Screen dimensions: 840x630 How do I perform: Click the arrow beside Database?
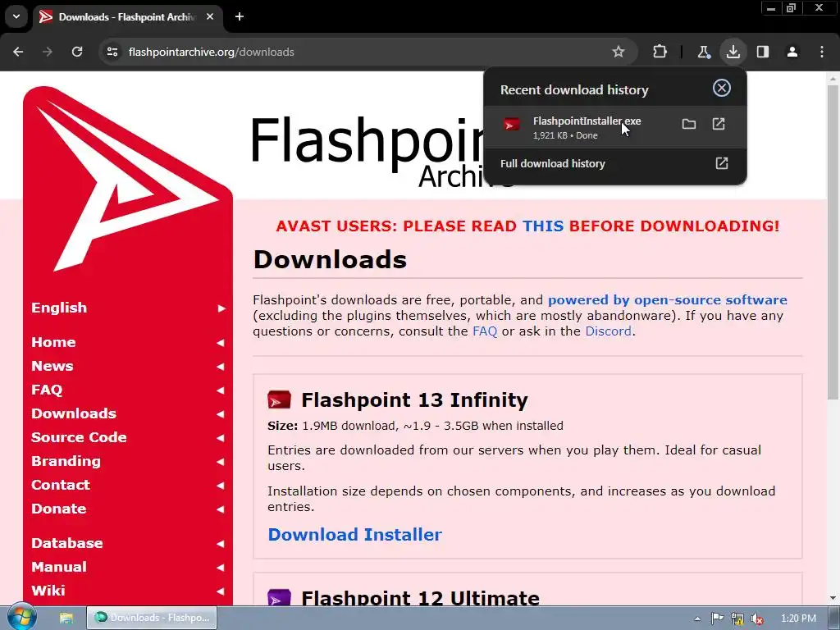(x=220, y=544)
